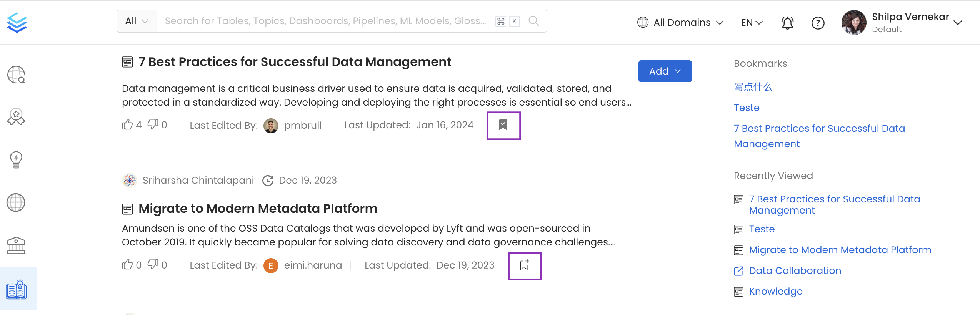
Task: Open the Explore sidebar icon
Action: pyautogui.click(x=16, y=75)
